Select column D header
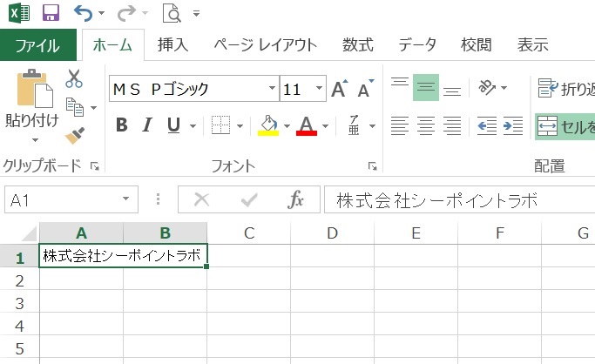The height and width of the screenshot is (364, 595). click(332, 233)
